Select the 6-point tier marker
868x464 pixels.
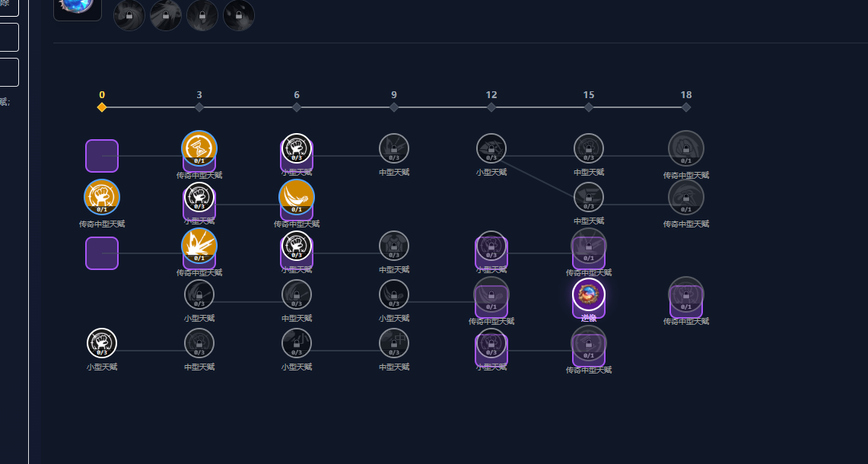click(297, 107)
